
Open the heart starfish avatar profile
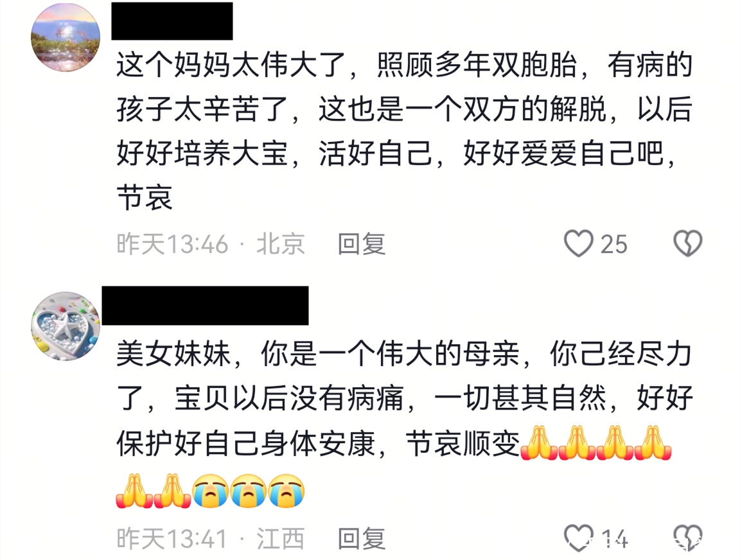(65, 326)
